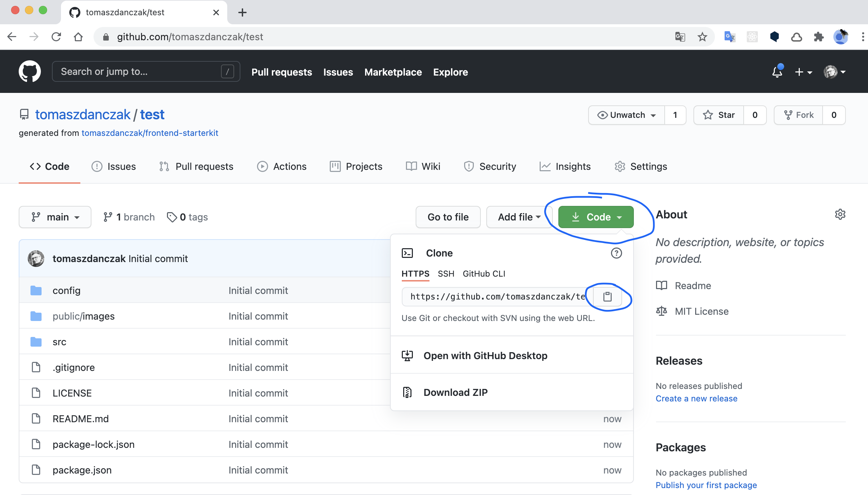Fork the repository
This screenshot has height=495, width=868.
coord(798,115)
